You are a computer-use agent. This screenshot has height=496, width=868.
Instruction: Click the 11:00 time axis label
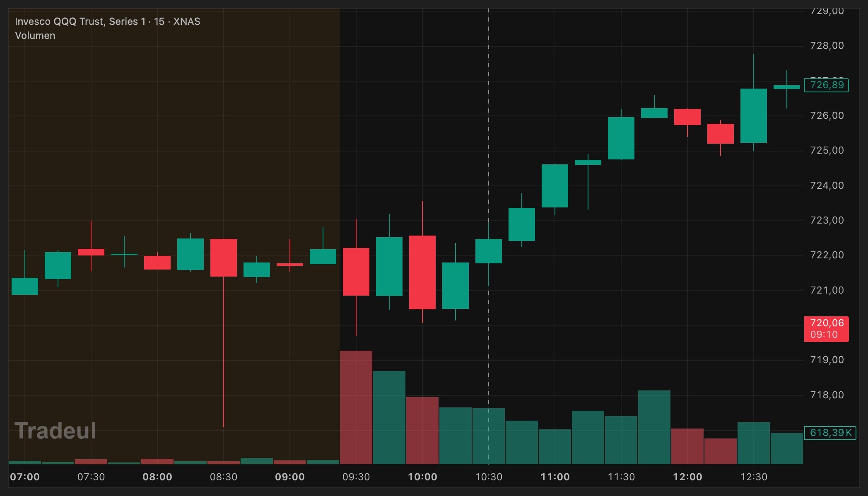click(x=555, y=477)
